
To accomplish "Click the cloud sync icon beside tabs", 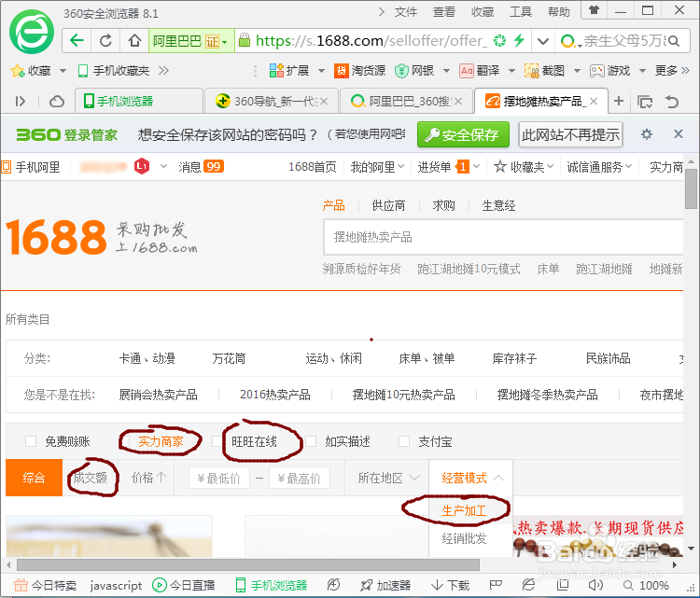I will [x=57, y=102].
